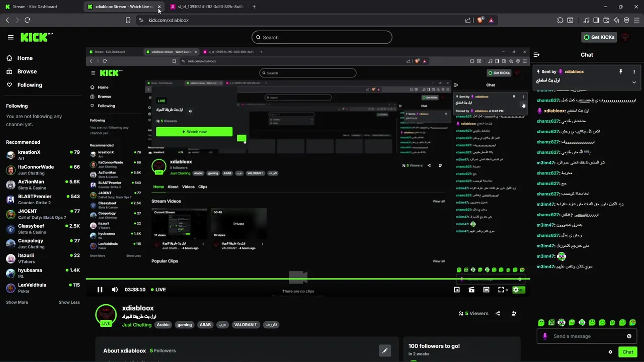Go back in the browser
The image size is (644, 362).
coord(7,20)
